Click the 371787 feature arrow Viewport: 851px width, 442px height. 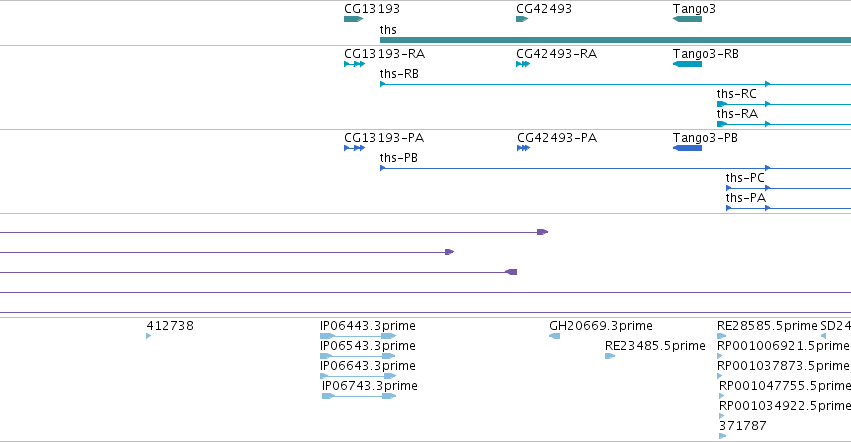[722, 436]
